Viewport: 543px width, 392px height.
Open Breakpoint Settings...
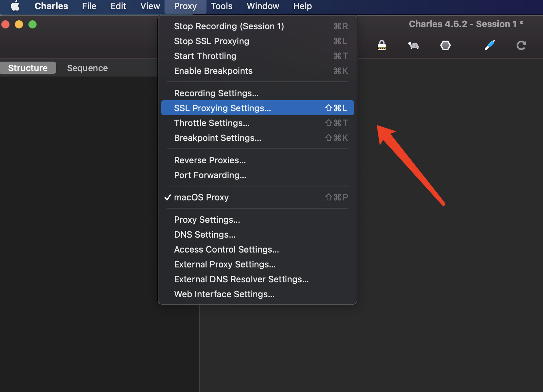(x=258, y=138)
